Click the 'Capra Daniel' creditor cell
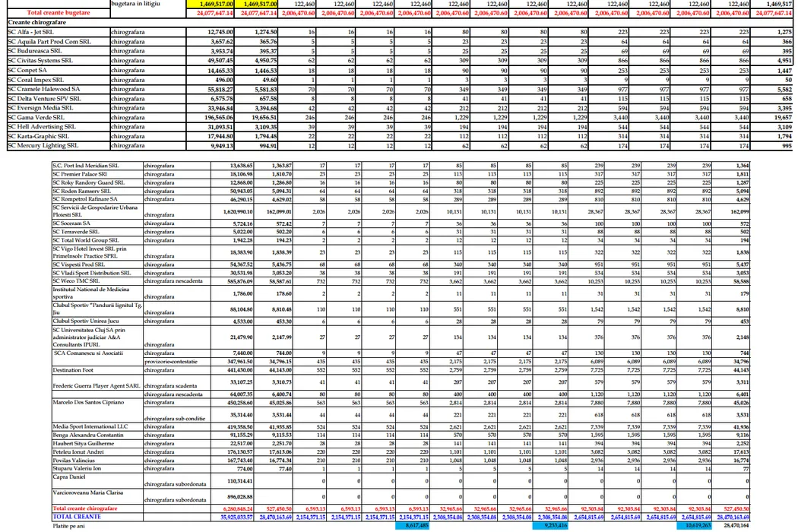Screen dimensions: 798x532 pyautogui.click(x=68, y=477)
